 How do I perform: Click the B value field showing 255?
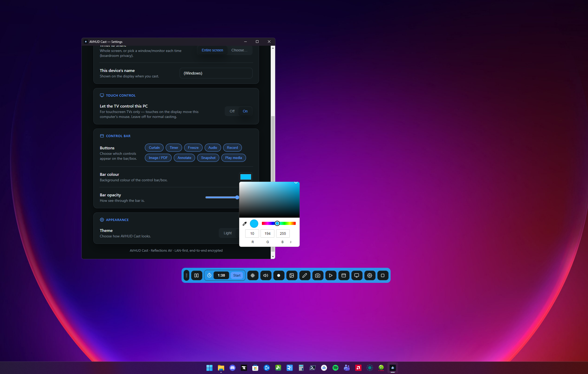pyautogui.click(x=283, y=233)
